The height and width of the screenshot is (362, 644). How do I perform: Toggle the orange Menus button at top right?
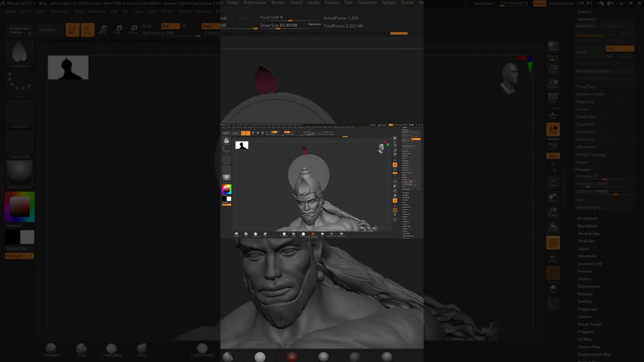click(x=540, y=3)
